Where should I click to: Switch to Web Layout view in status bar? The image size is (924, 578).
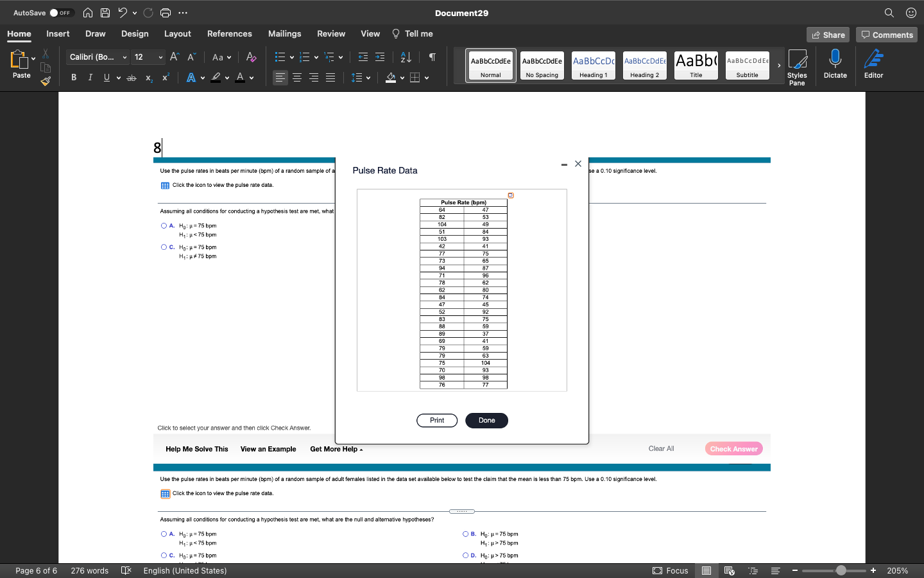pos(730,570)
